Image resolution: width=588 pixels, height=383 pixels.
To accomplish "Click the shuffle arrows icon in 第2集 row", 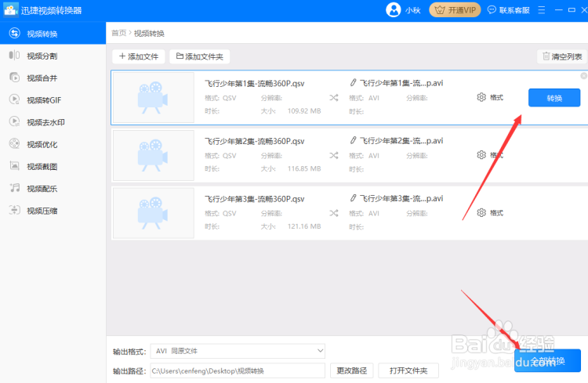I will click(x=334, y=155).
